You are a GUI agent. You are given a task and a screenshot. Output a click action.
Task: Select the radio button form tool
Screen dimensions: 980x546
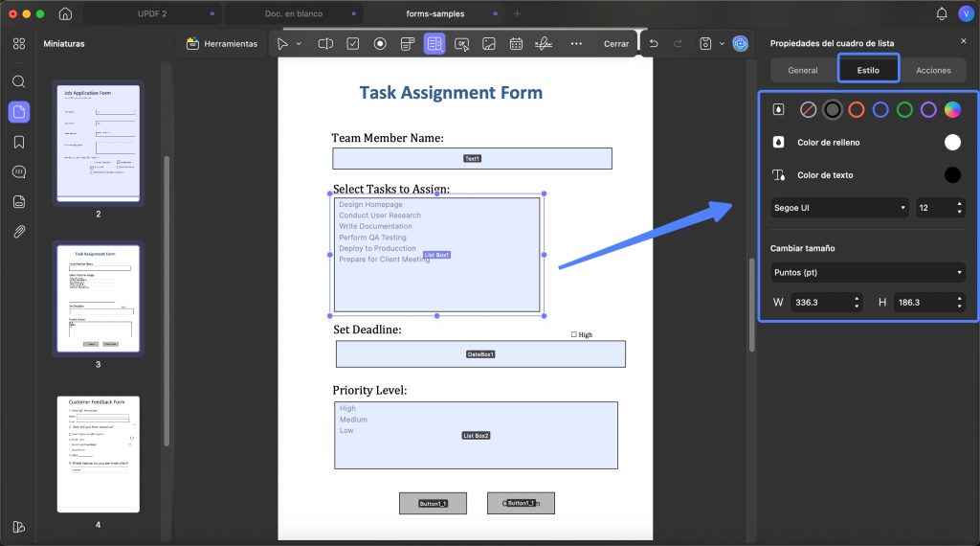(380, 44)
